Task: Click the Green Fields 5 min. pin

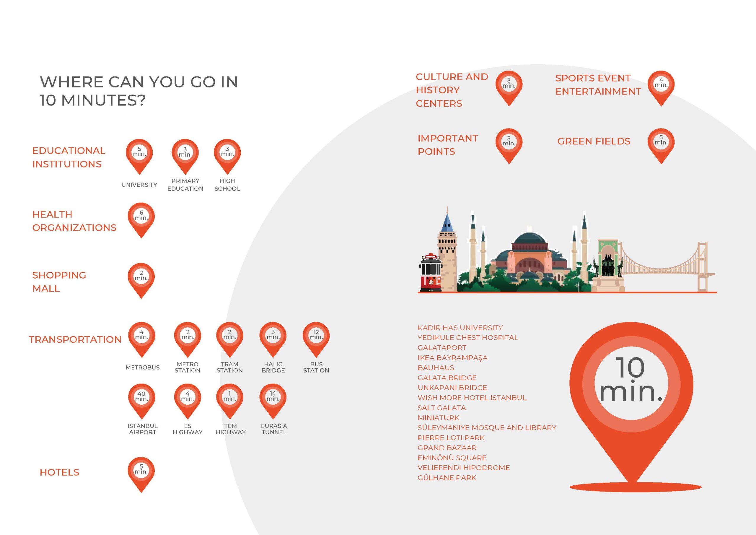Action: pyautogui.click(x=661, y=146)
